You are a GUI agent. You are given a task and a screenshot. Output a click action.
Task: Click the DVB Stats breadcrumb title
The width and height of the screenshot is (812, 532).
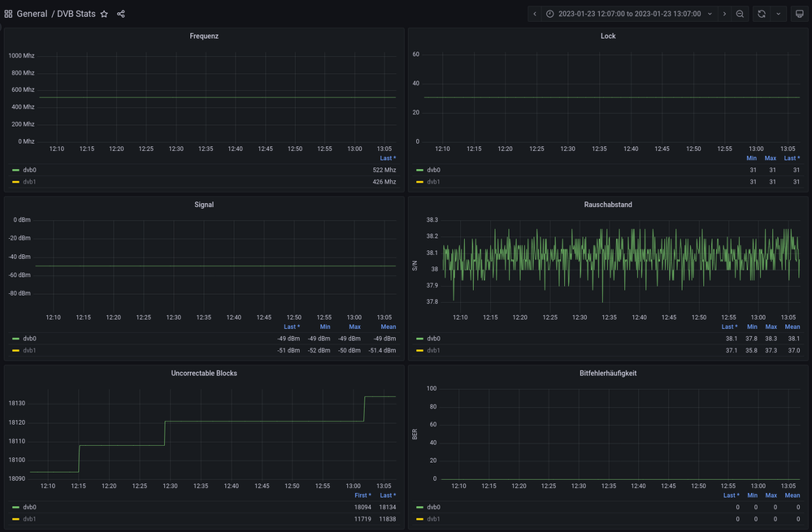76,14
